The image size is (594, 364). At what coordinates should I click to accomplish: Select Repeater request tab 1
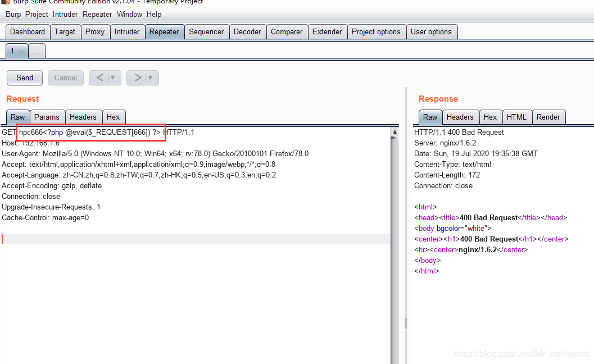[12, 51]
